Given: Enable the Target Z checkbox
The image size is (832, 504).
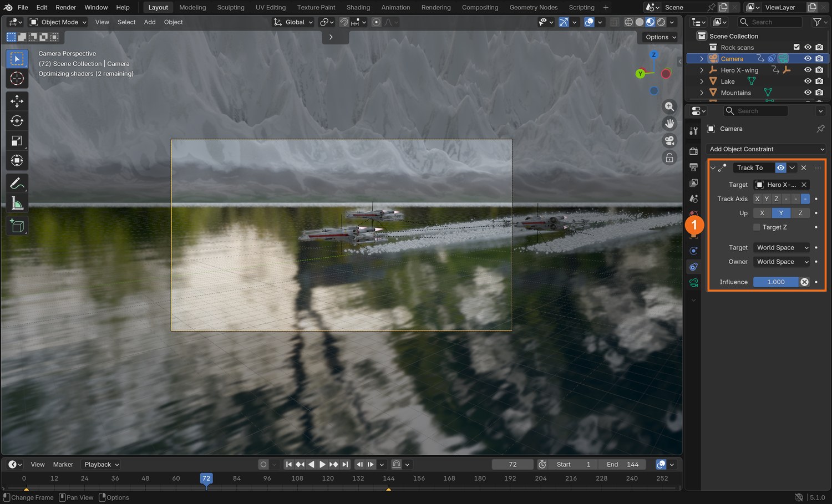Looking at the screenshot, I should point(757,227).
